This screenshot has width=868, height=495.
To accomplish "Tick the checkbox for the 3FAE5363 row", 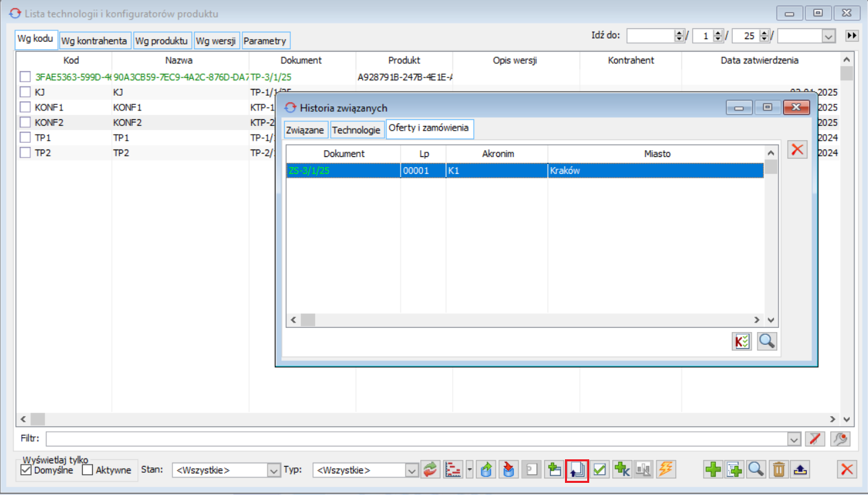I will pos(25,77).
